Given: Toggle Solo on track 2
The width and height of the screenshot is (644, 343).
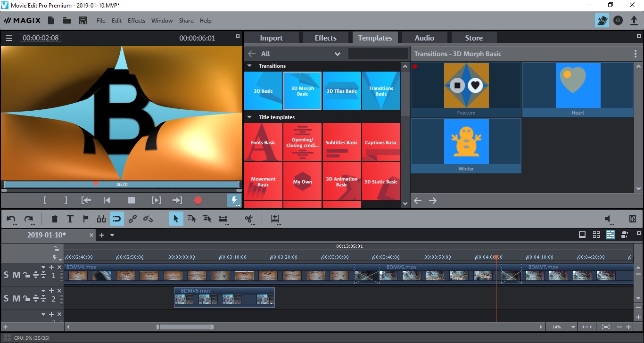Looking at the screenshot, I should [6, 298].
